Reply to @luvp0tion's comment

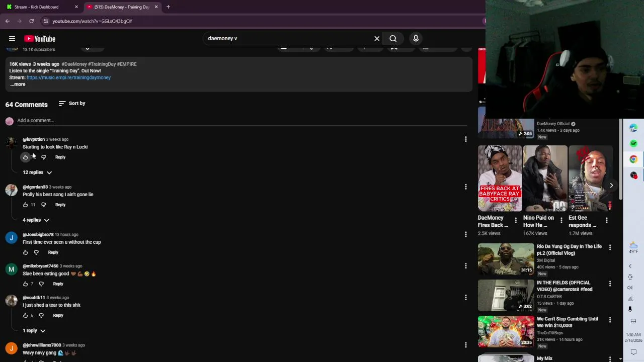60,157
